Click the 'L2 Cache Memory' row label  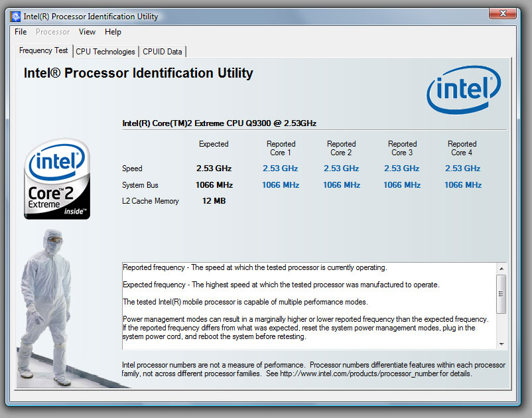click(x=151, y=201)
